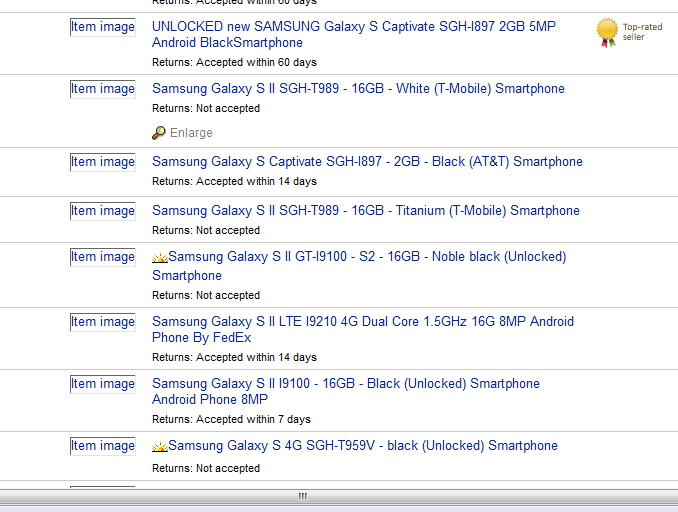Click the Top-rated seller medal badge
Viewport: 678px width, 512px height.
(x=607, y=33)
